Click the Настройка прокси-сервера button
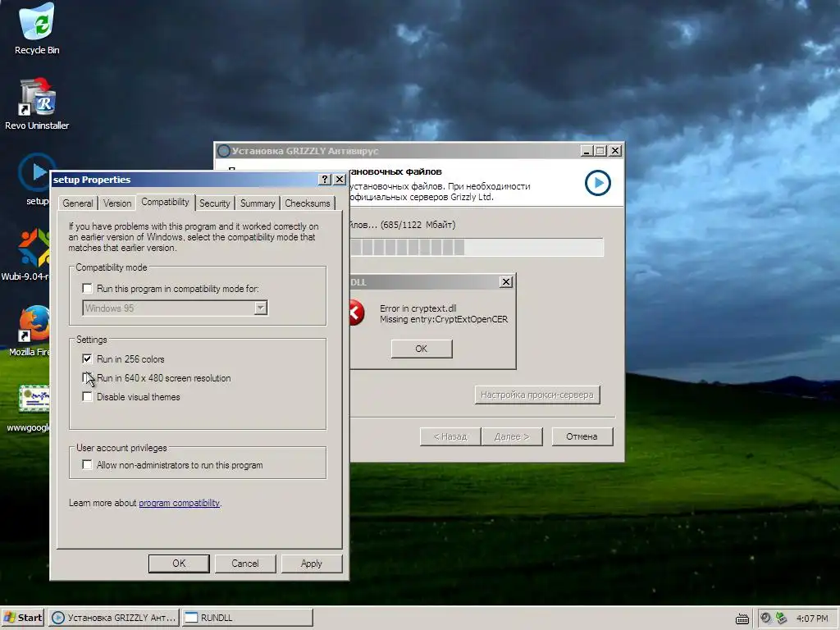 click(x=536, y=395)
